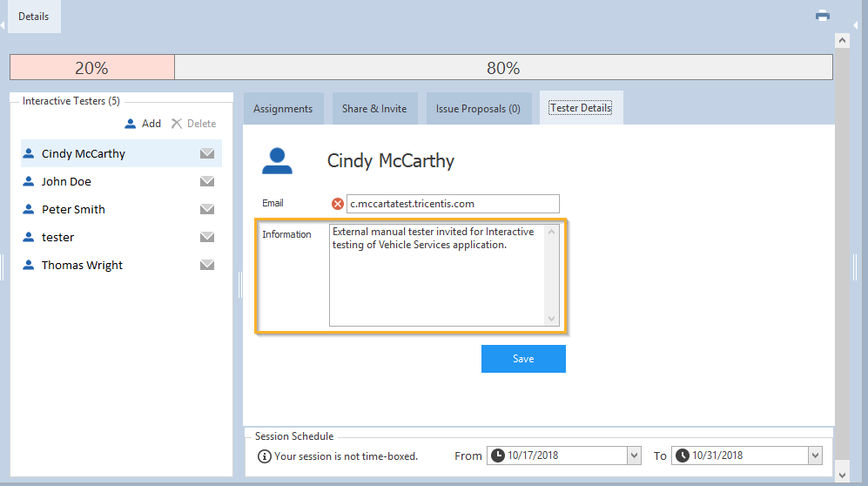This screenshot has width=868, height=486.
Task: Click the session info icon in Session Schedule
Action: (x=265, y=456)
